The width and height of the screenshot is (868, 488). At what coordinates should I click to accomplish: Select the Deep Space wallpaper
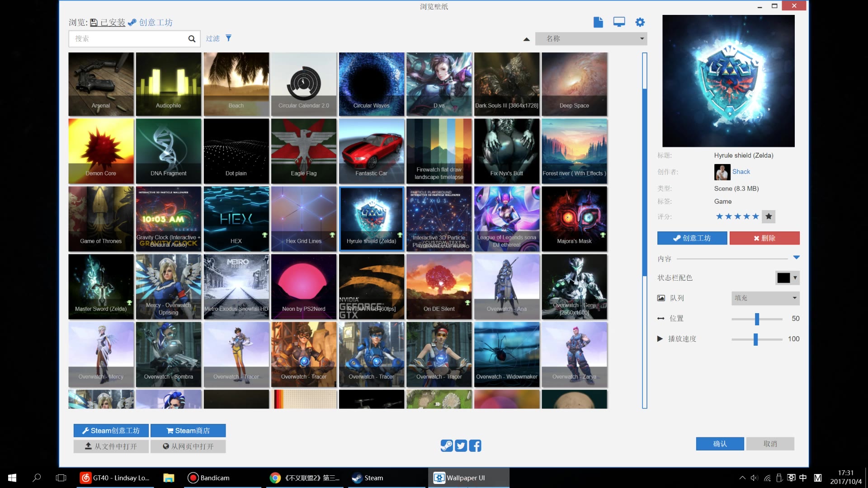point(574,84)
